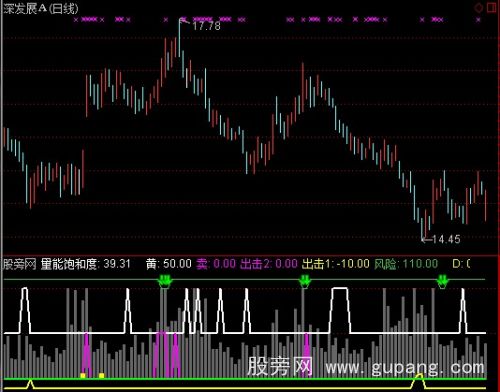The height and width of the screenshot is (392, 500).
Task: Click the red square icon at chart corner
Action: tap(492, 8)
